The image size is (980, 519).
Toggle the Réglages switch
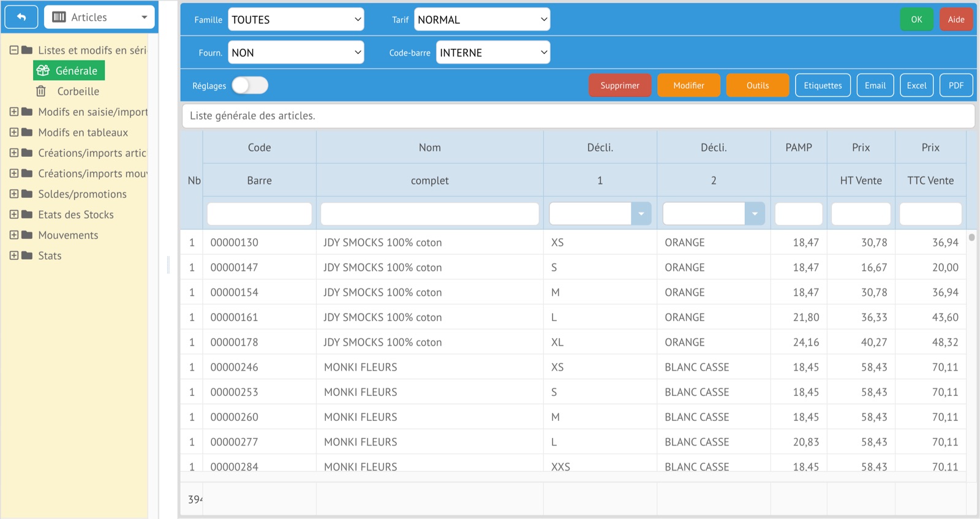(250, 86)
